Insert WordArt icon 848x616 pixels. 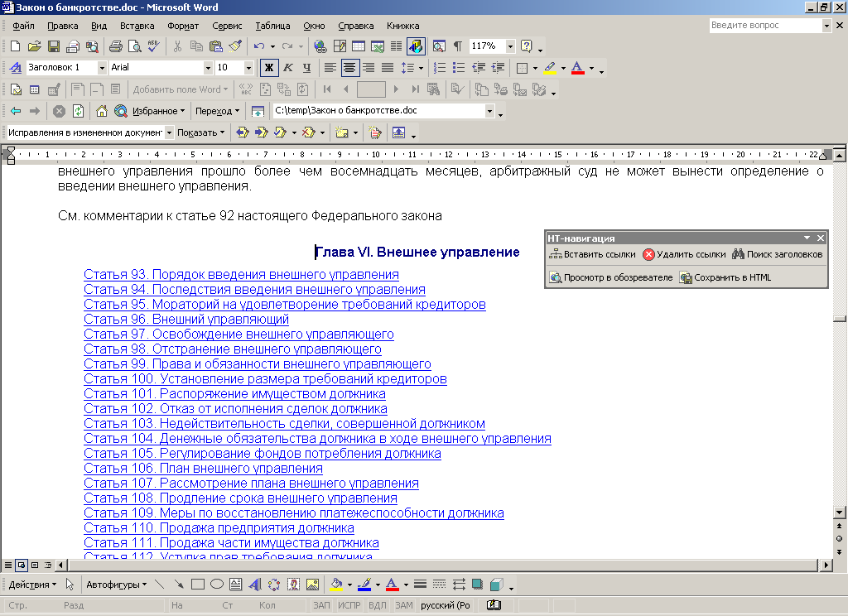pos(255,584)
